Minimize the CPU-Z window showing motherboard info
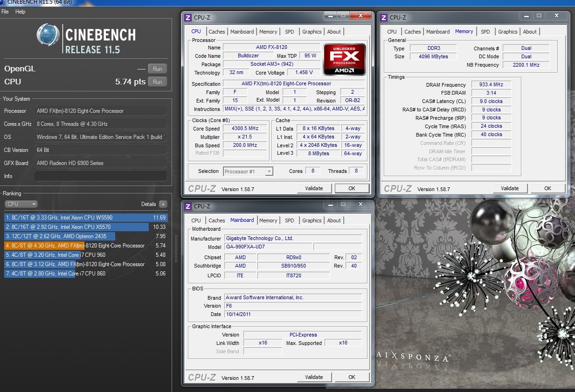The image size is (575, 392). pos(330,205)
